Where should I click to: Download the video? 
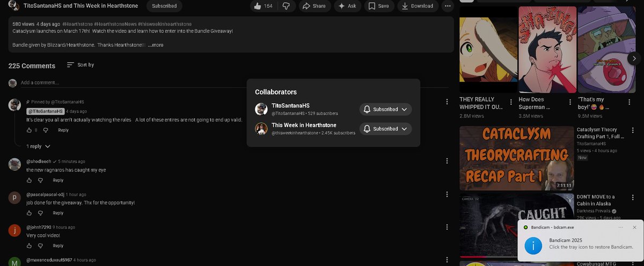point(418,6)
